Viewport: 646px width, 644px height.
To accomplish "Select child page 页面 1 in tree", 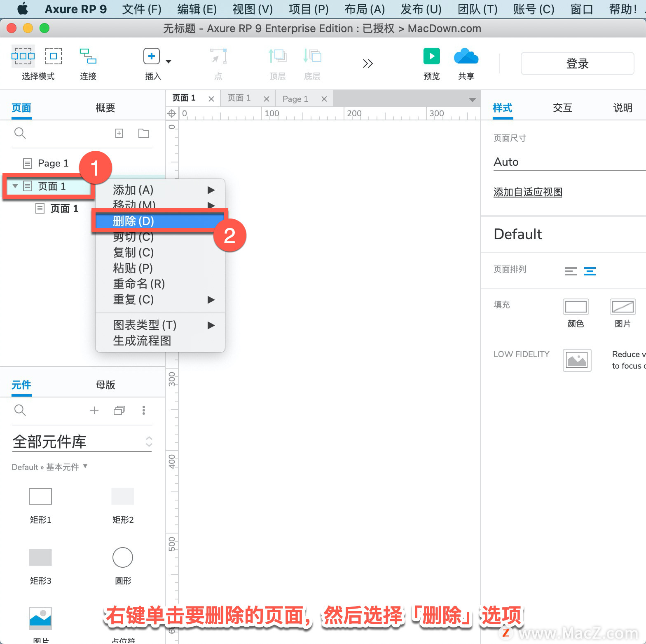I will 64,208.
